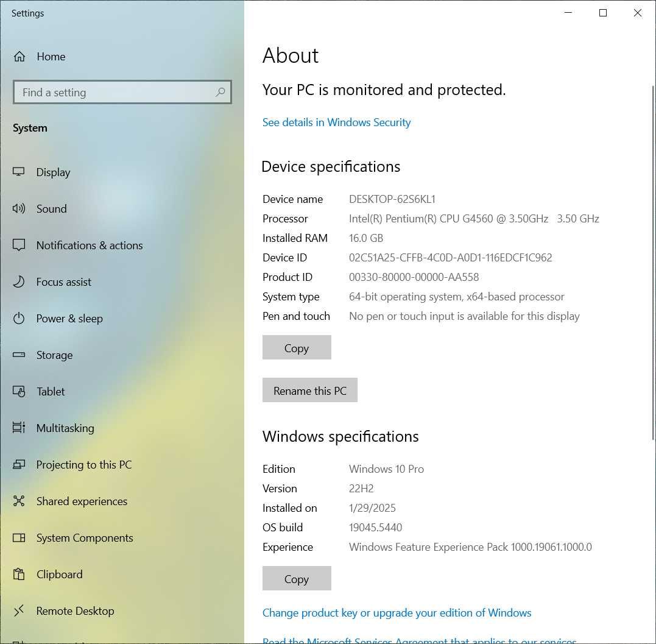The width and height of the screenshot is (656, 644).
Task: Click Product ID 00330-80000-00000-AA558
Action: coord(414,277)
